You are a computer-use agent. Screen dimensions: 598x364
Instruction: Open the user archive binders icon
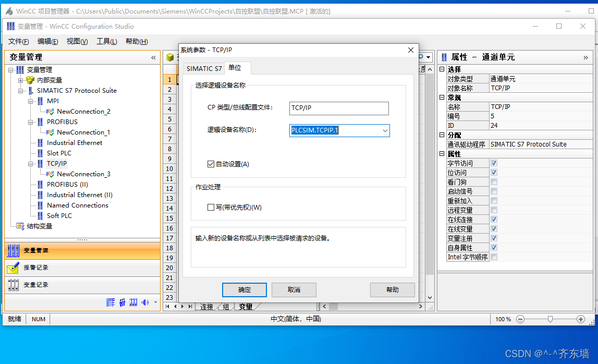point(133,302)
